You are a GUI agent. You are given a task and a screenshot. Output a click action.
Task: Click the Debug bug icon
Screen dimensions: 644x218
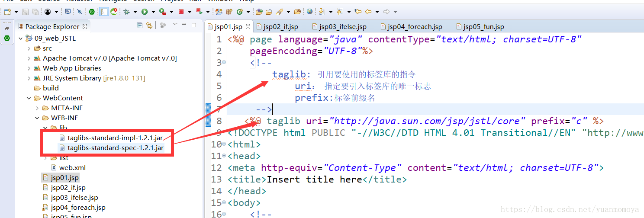tap(126, 12)
